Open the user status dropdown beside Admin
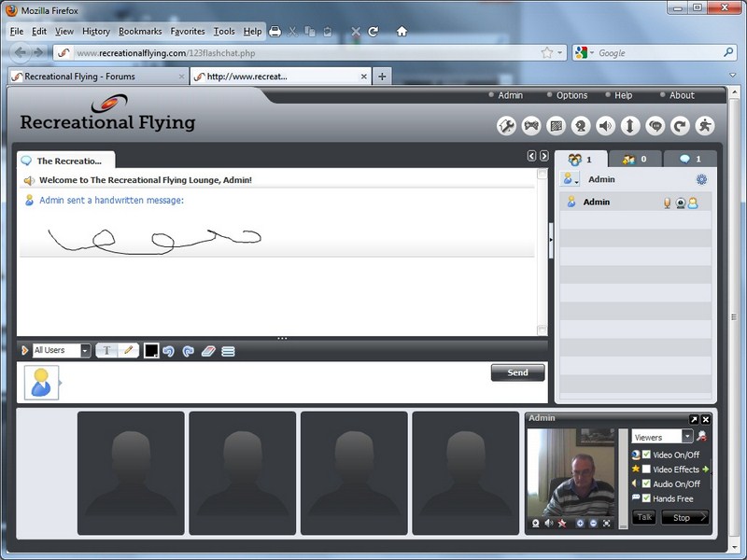The height and width of the screenshot is (560, 747). (569, 179)
